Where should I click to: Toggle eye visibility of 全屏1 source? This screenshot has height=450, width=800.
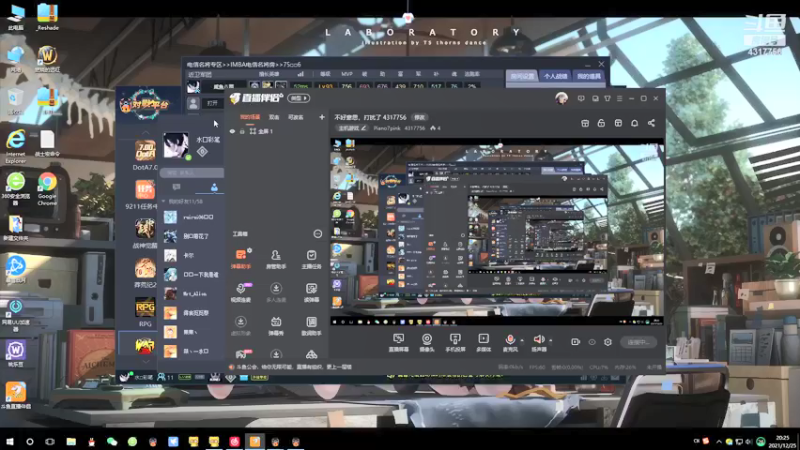pyautogui.click(x=232, y=131)
